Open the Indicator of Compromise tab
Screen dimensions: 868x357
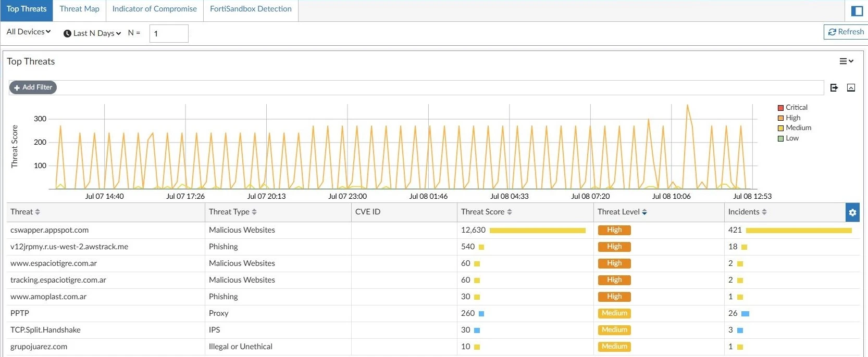(154, 9)
